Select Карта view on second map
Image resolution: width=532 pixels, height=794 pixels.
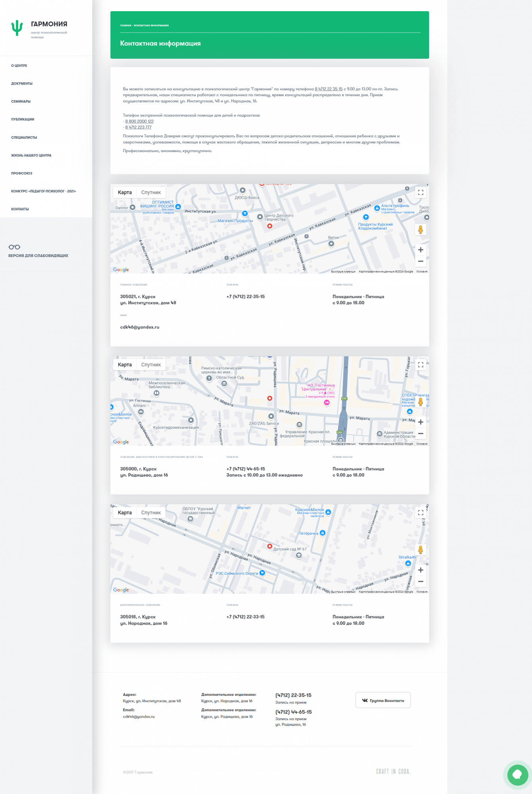point(125,365)
